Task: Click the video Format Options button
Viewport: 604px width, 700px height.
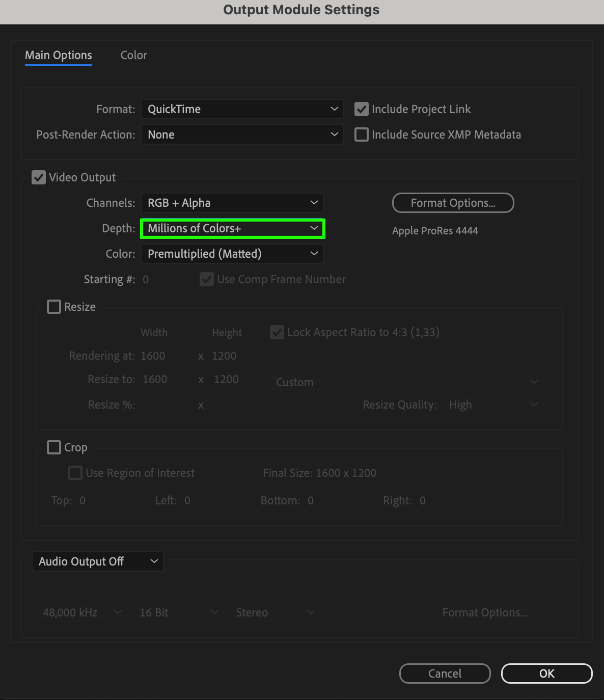Action: coord(453,203)
